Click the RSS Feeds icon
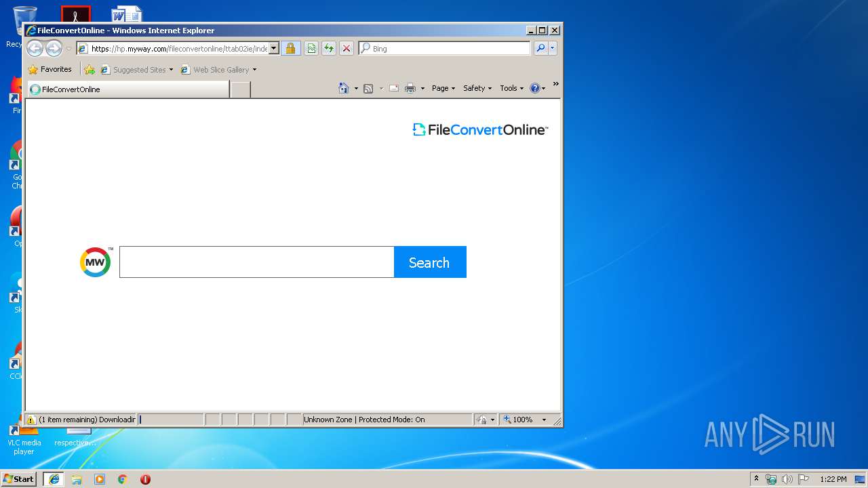The image size is (868, 488). click(x=368, y=88)
